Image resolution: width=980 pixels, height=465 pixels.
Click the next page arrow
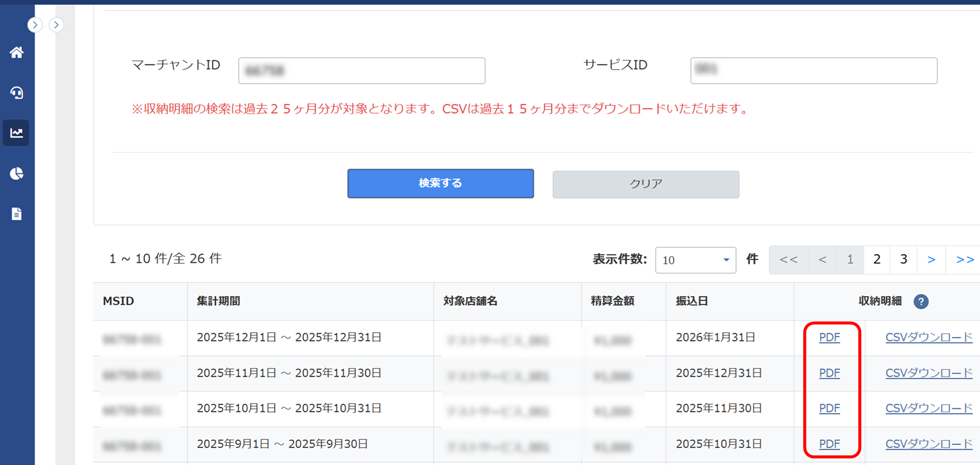[x=931, y=260]
